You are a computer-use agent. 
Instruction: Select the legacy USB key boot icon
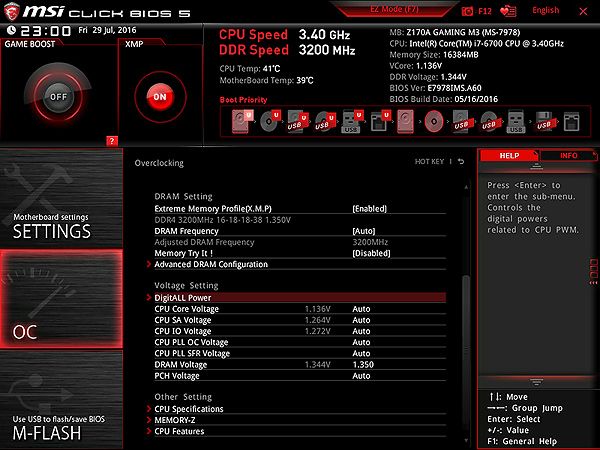coord(516,121)
